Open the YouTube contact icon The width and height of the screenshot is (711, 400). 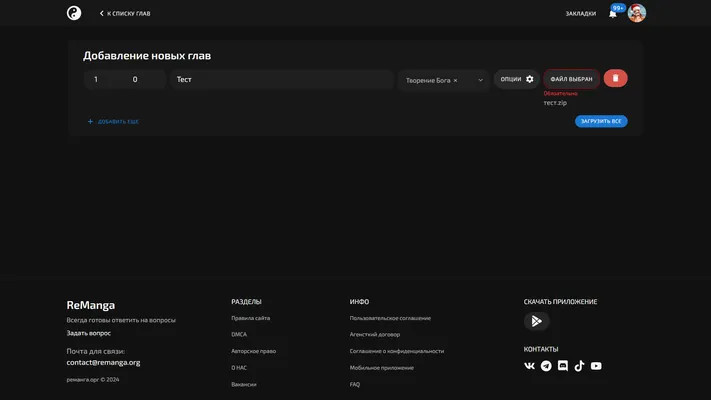(596, 366)
